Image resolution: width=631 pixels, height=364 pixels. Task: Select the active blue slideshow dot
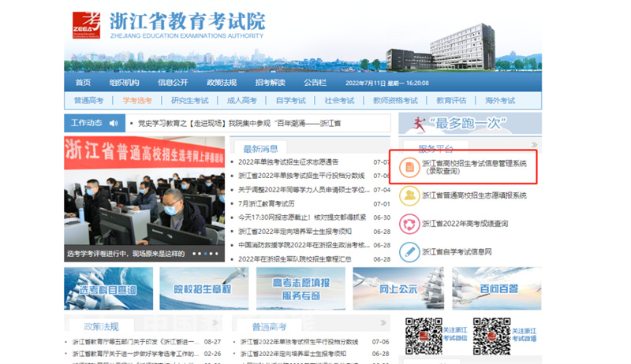(x=206, y=254)
